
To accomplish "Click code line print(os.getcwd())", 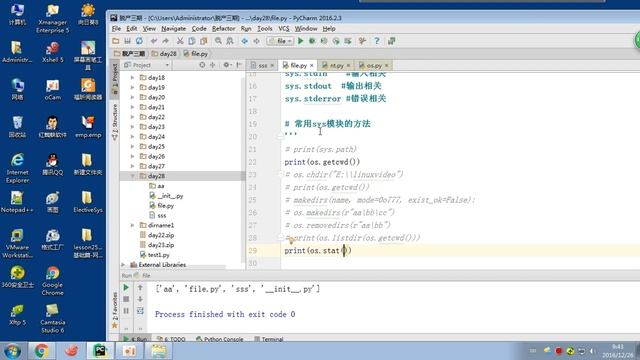I will tap(322, 162).
